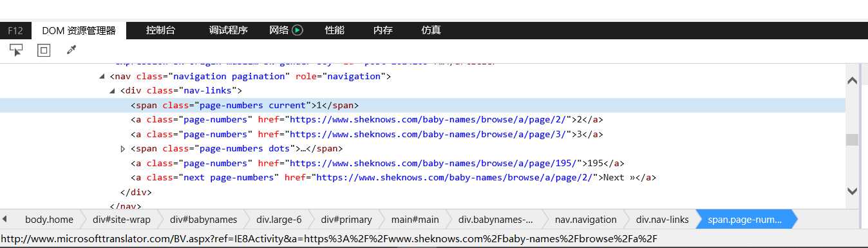Select body.home in the breadcrumb
868x248 pixels.
[x=49, y=220]
